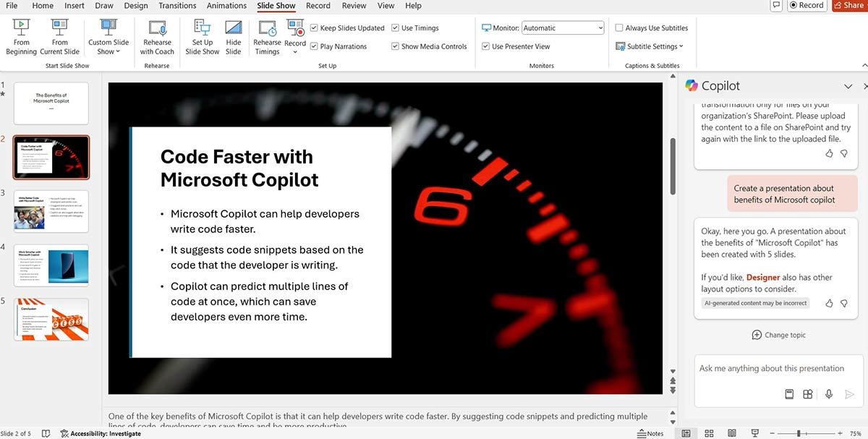Activate the microphone in Copilot chat
Viewport: 868px width, 439px height.
(829, 393)
